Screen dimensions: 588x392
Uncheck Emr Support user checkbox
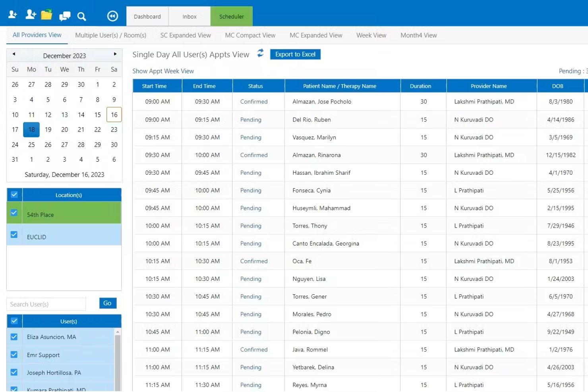point(14,355)
